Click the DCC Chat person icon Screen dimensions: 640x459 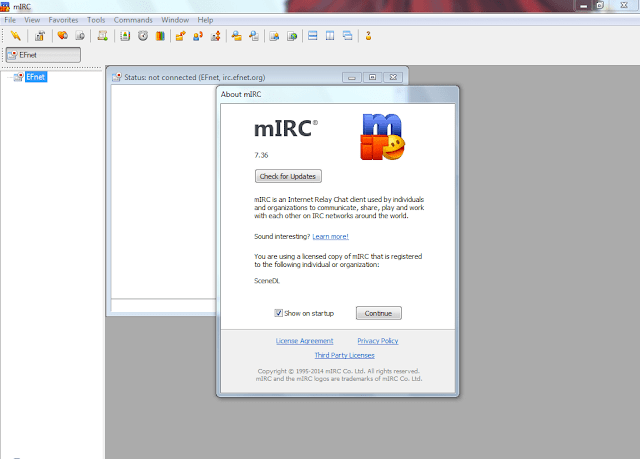click(198, 36)
